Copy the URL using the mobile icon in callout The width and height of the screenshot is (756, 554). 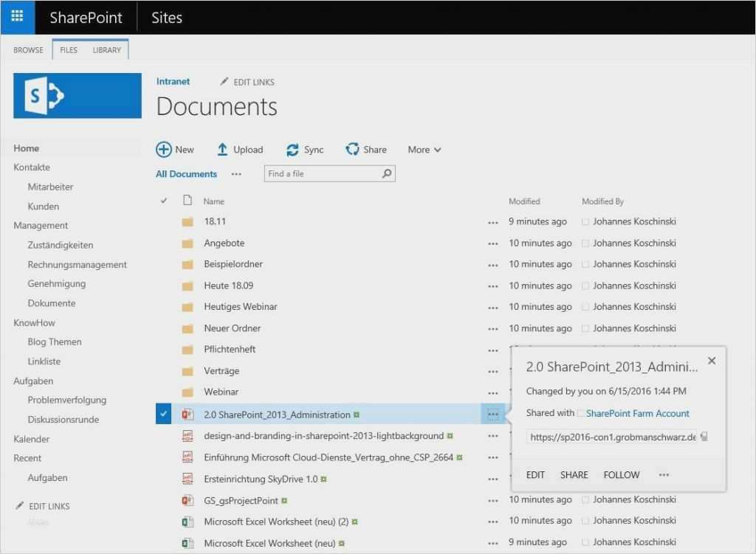704,437
